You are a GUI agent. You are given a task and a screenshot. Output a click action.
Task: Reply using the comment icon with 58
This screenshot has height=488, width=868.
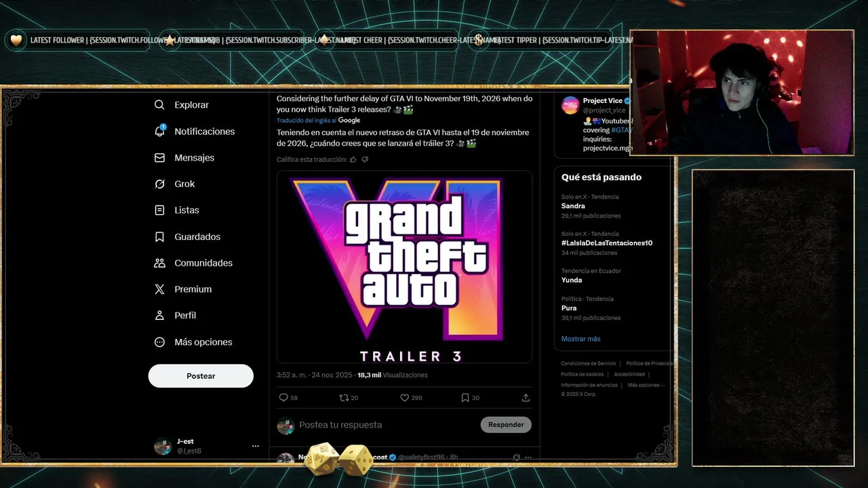[283, 398]
